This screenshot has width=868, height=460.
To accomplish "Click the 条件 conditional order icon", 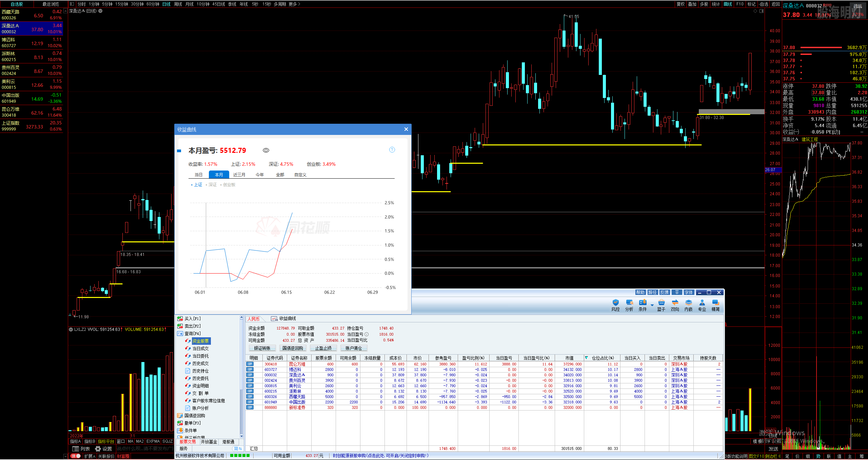I will (x=643, y=305).
